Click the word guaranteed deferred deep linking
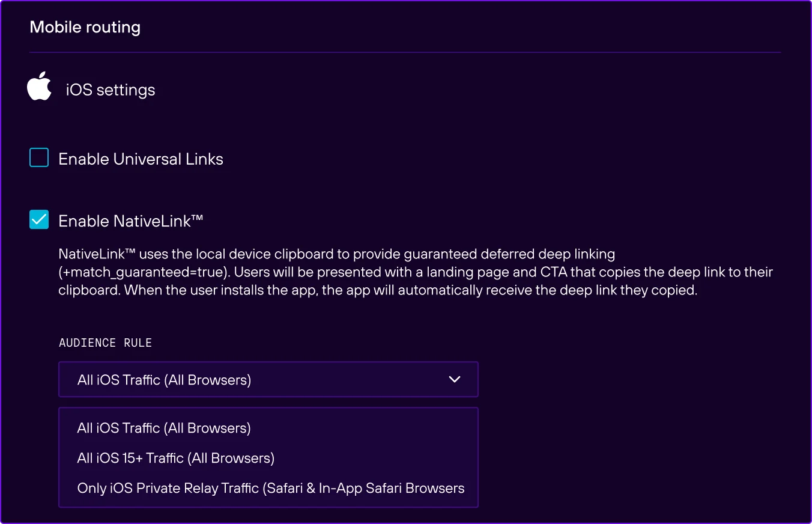The height and width of the screenshot is (524, 812). (x=527, y=254)
